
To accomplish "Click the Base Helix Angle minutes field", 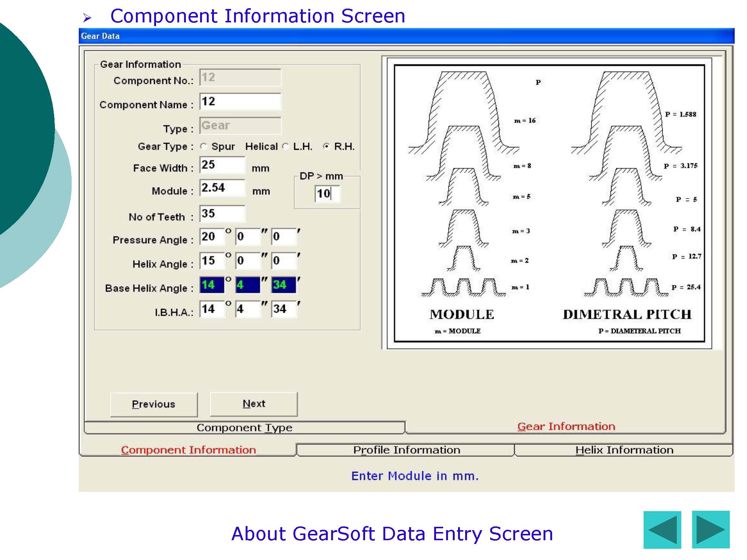I will (x=248, y=285).
